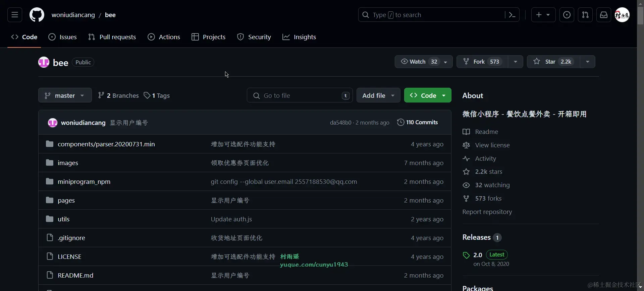Open woniudiancang owner link in header
The height and width of the screenshot is (291, 644).
pos(73,15)
